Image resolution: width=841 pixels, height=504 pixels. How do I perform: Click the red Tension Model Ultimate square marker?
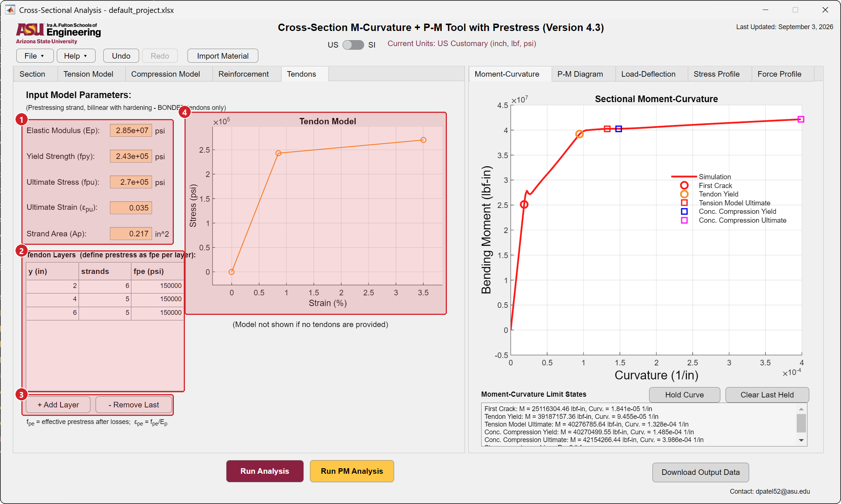click(x=607, y=129)
